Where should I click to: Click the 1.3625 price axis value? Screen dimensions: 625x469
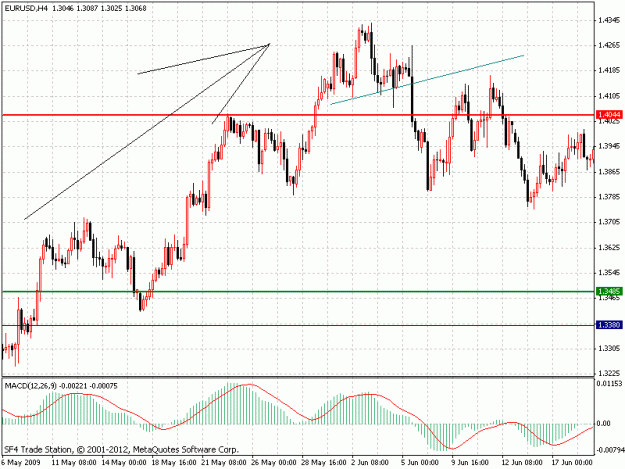(610, 248)
